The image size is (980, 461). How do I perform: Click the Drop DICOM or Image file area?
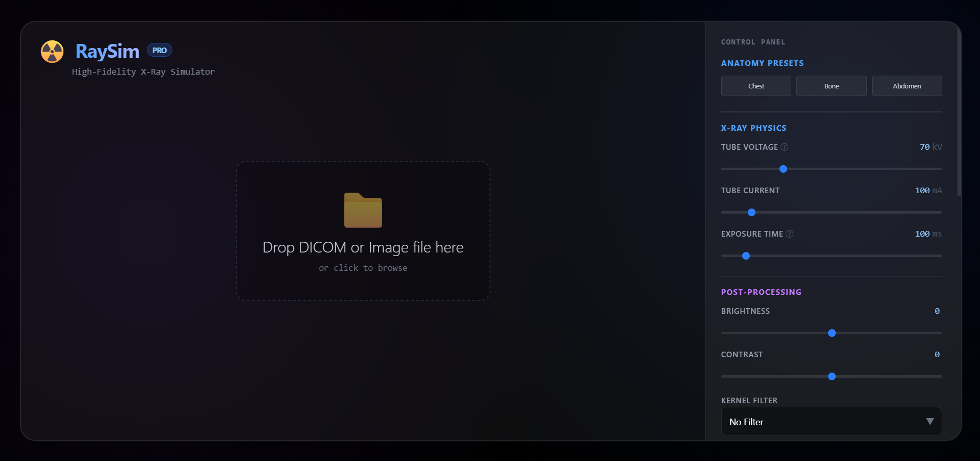pos(363,231)
